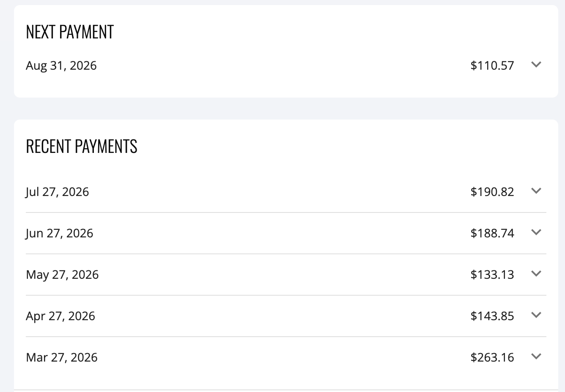The width and height of the screenshot is (565, 392).
Task: Click the May 27, 2026 payment date
Action: (x=62, y=275)
